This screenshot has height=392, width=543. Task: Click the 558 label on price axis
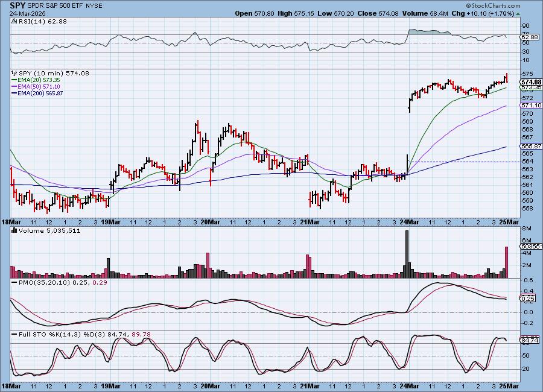(x=527, y=209)
